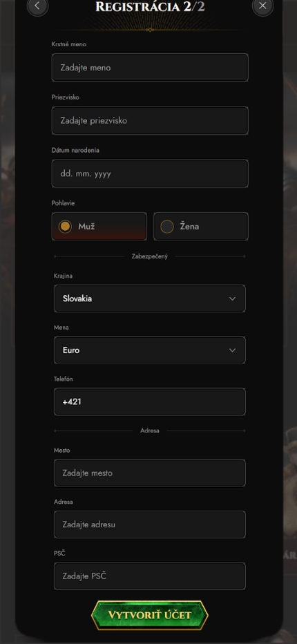Expand the country list chevron arrow
The width and height of the screenshot is (297, 644).
coord(232,299)
